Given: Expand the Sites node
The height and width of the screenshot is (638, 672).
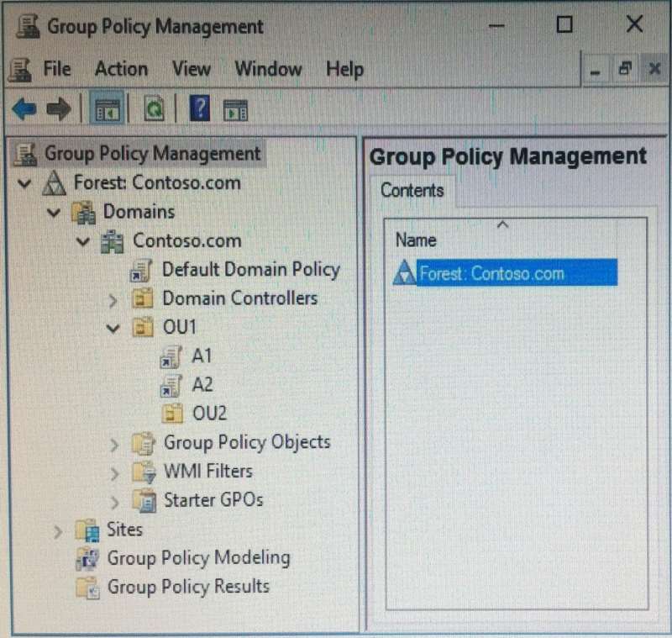Looking at the screenshot, I should [58, 531].
